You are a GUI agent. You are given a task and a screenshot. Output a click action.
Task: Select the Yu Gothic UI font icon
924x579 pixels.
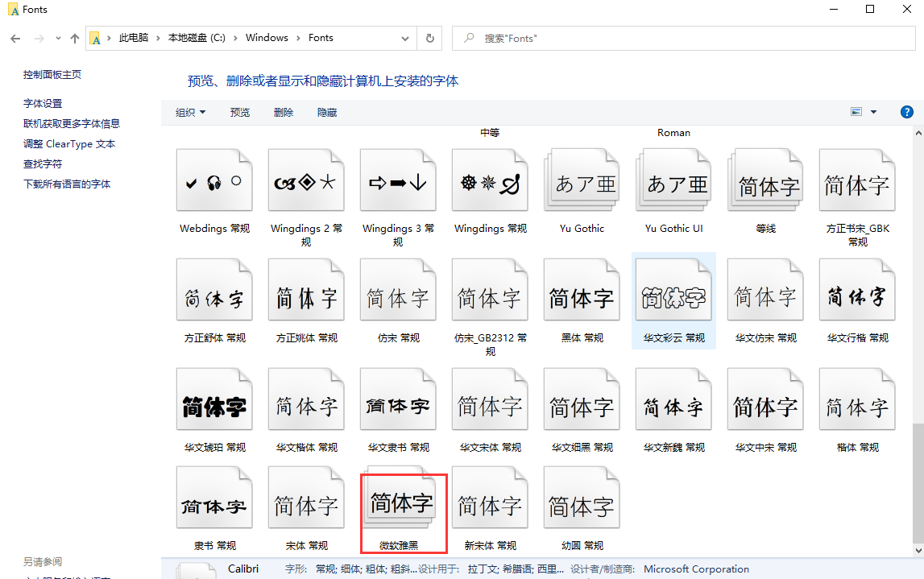tap(674, 180)
